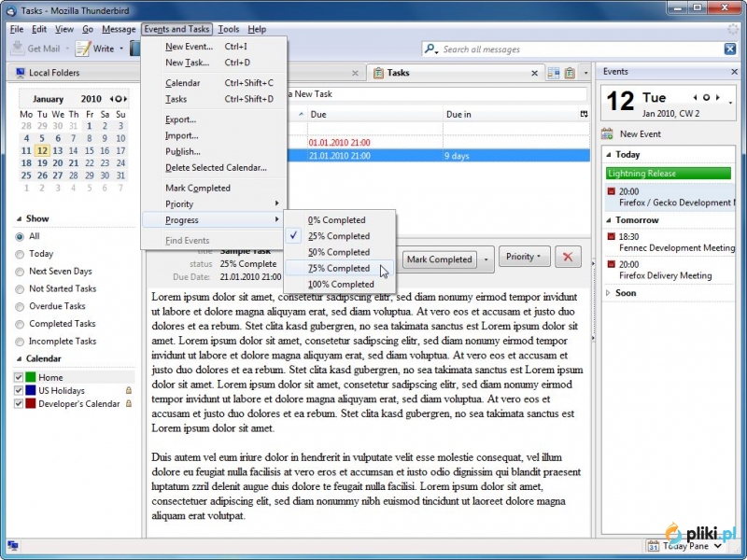The width and height of the screenshot is (747, 560).
Task: Choose 100% Completed in the submenu
Action: (x=339, y=285)
